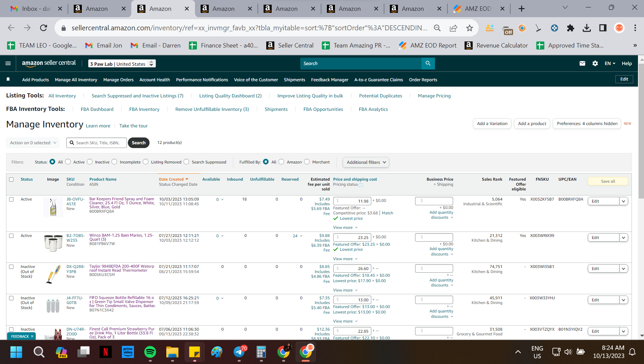Open the EN language dropdown

[x=610, y=63]
